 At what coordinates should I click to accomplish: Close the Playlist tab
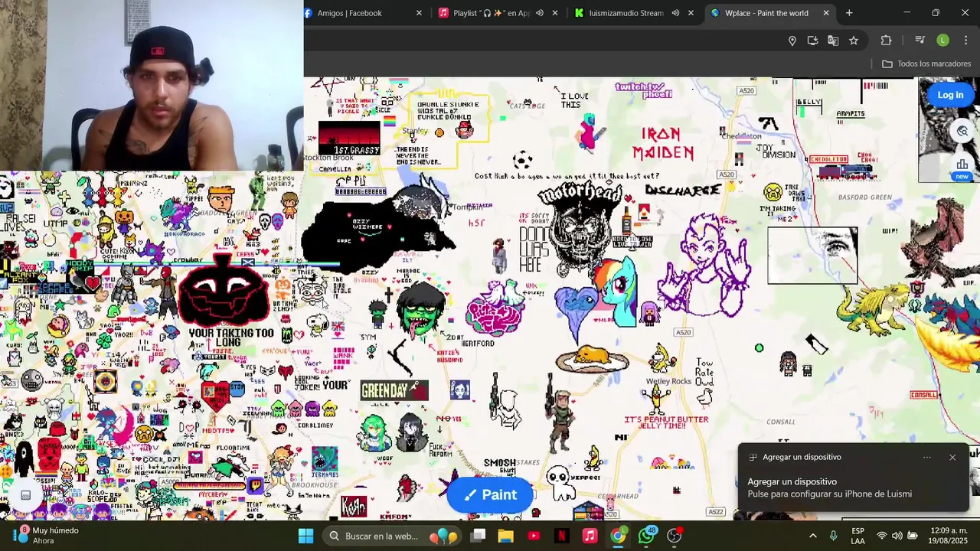555,13
